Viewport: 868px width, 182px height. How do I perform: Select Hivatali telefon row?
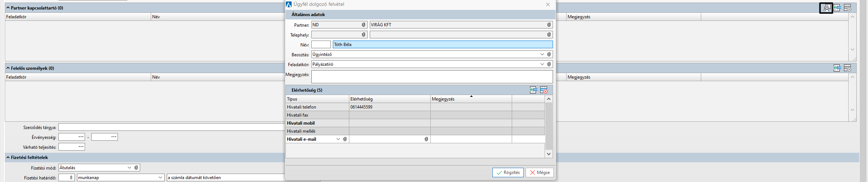[x=415, y=107]
